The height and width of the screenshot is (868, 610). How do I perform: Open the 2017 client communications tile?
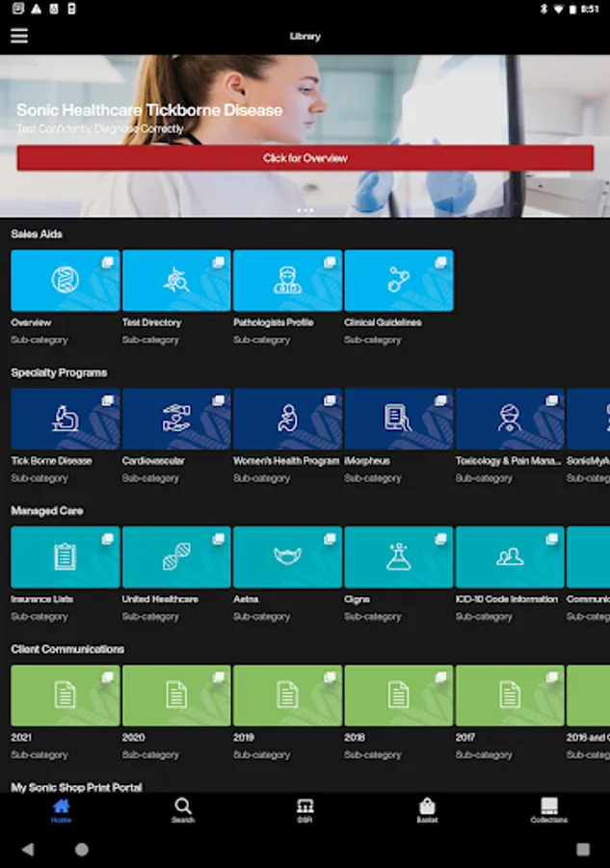coord(510,695)
